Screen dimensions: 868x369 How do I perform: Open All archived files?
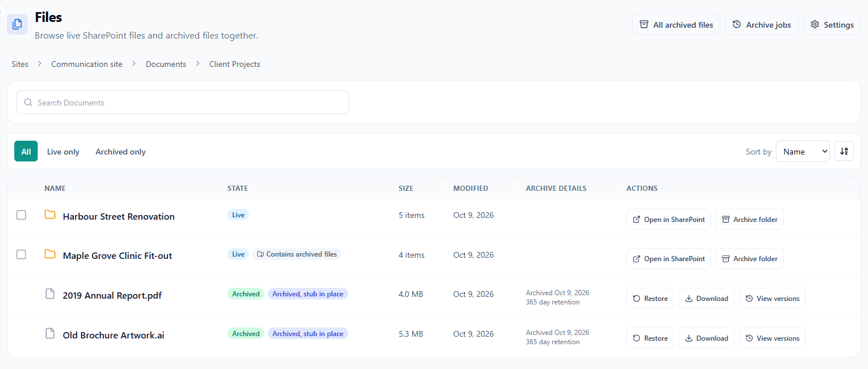click(676, 25)
